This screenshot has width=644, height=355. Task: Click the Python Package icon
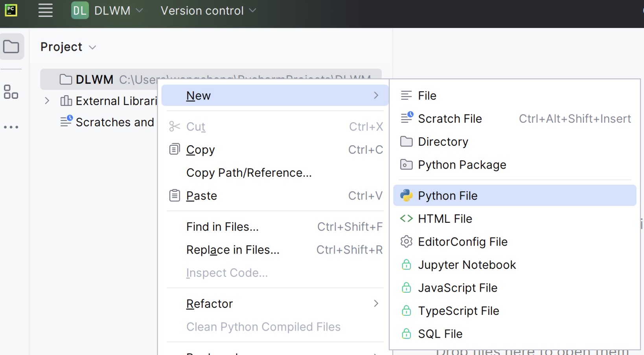tap(406, 165)
